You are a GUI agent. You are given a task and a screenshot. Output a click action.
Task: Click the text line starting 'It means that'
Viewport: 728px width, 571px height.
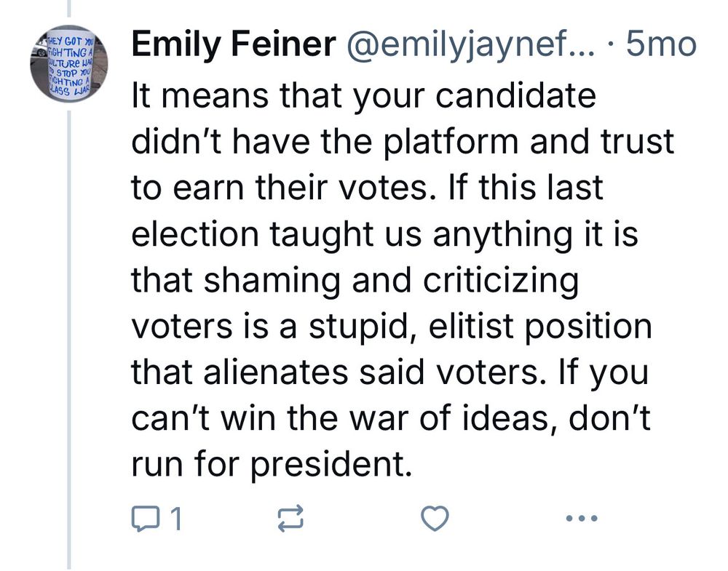pyautogui.click(x=363, y=97)
